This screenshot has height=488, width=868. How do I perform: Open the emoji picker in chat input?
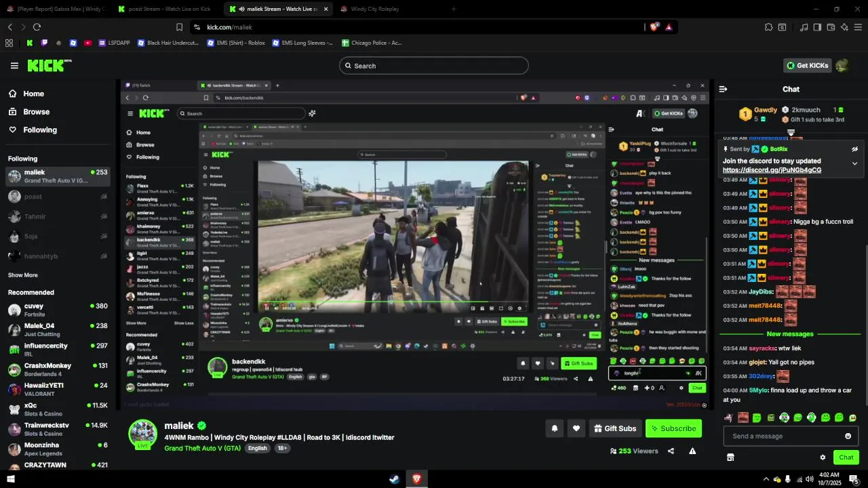[x=848, y=436]
